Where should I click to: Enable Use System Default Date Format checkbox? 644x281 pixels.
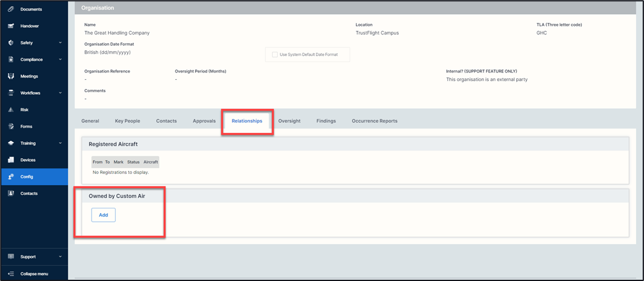click(x=275, y=55)
